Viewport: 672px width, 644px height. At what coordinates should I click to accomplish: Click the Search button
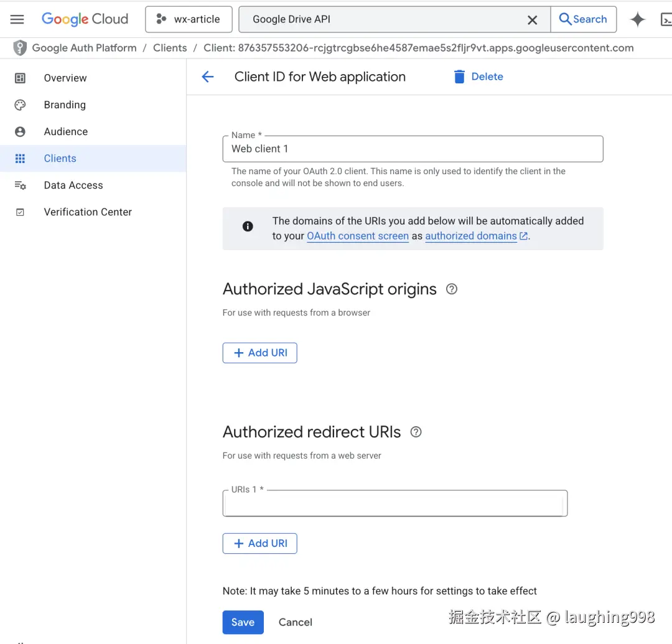pos(583,19)
